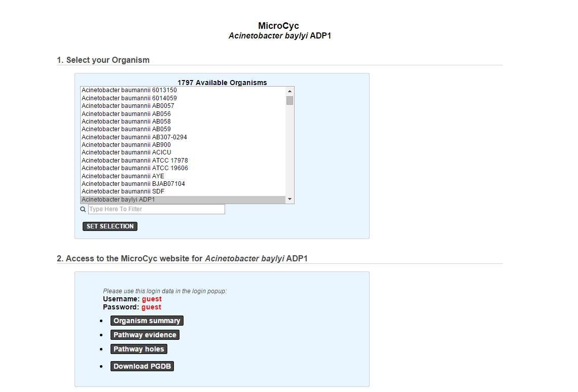Click the SET SELECTION button
The height and width of the screenshot is (392, 578).
110,226
